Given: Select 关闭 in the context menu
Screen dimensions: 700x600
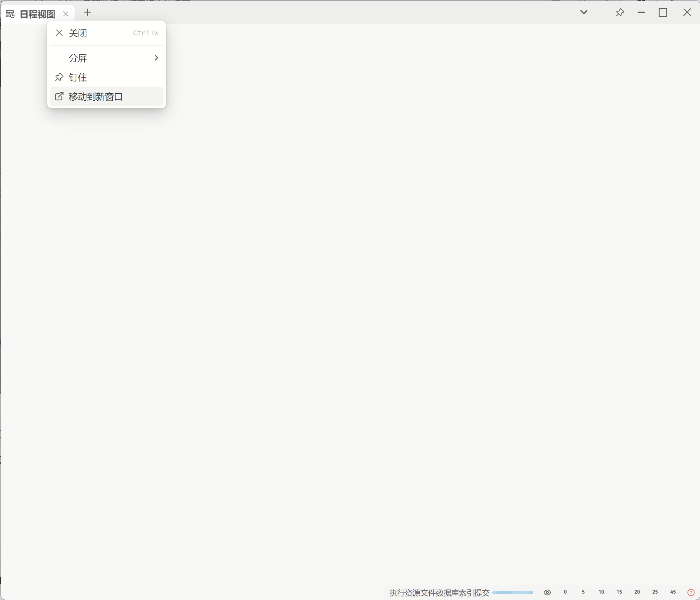Looking at the screenshot, I should [x=78, y=33].
